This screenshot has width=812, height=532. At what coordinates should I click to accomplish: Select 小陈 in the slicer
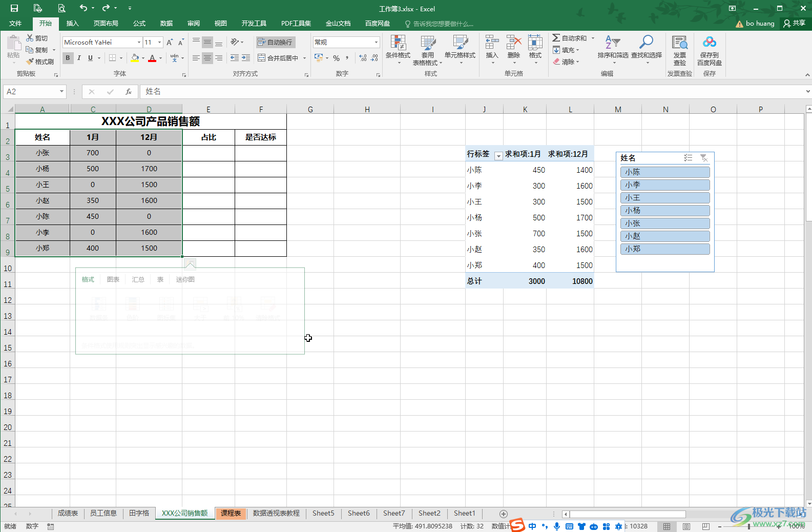665,172
